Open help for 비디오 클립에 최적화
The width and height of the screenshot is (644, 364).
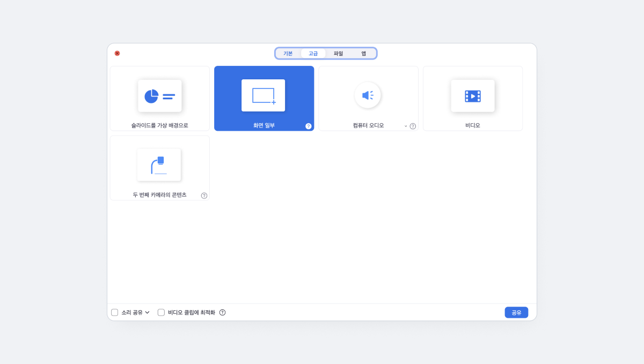222,313
